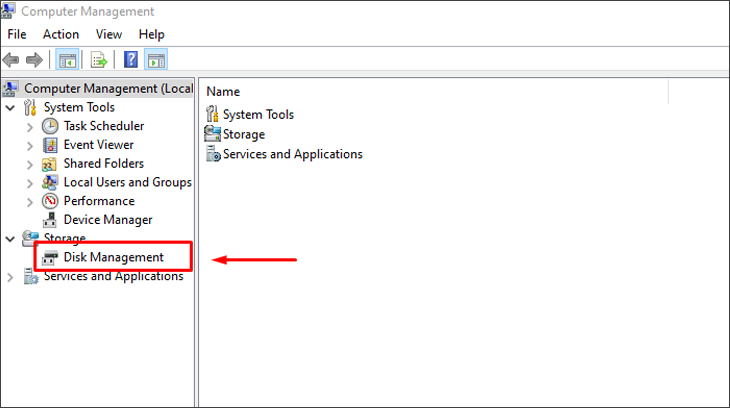Viewport: 730px width, 408px height.
Task: Click the System Tools icon in the right pane
Action: coord(212,114)
